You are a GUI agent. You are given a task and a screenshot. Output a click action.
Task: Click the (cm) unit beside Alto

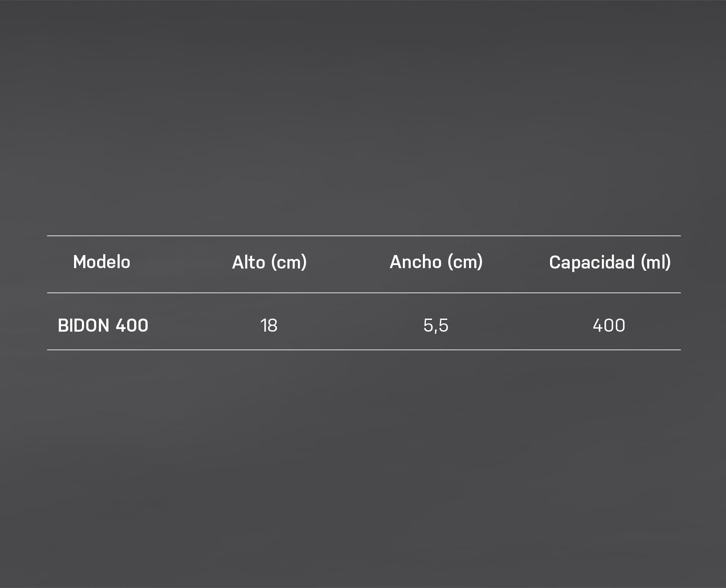pyautogui.click(x=289, y=262)
